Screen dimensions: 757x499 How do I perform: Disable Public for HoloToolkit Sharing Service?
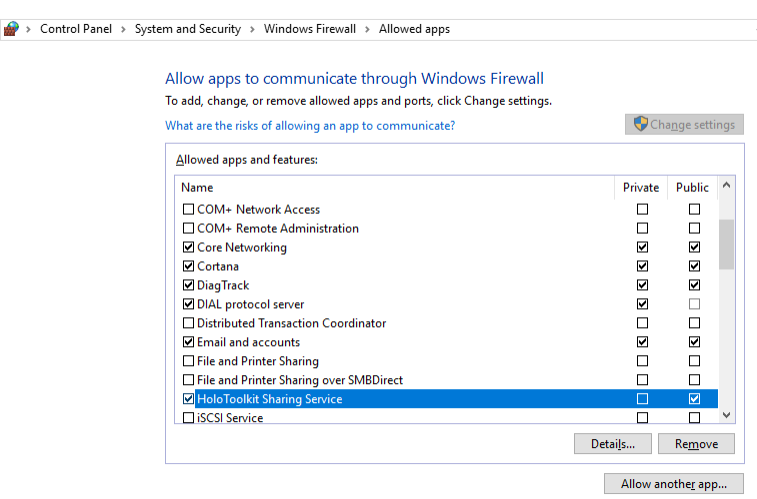(694, 399)
